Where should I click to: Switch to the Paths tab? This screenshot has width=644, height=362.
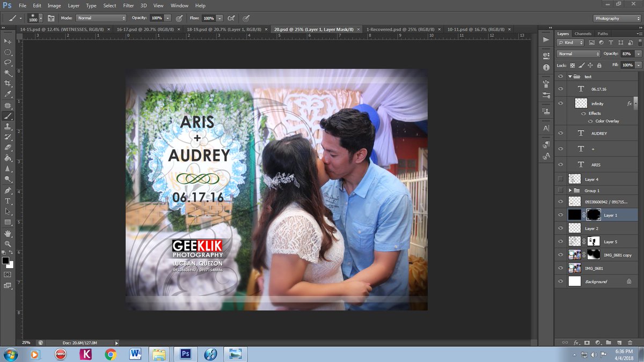click(603, 33)
